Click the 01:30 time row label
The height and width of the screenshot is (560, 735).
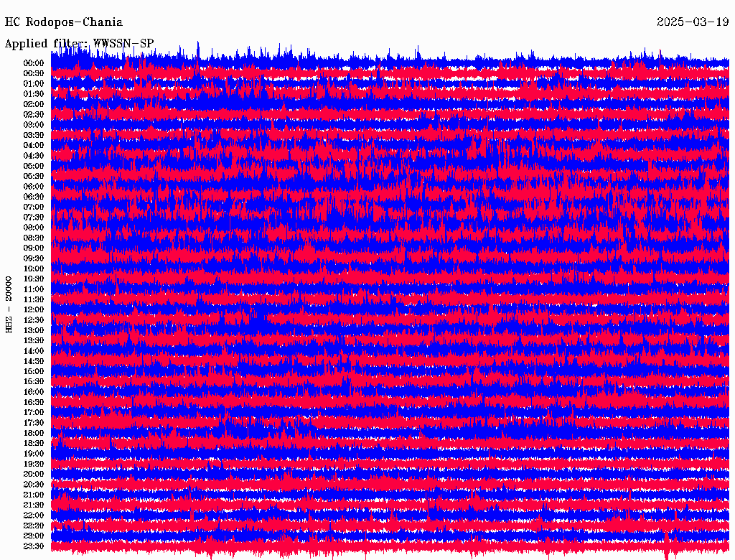(x=34, y=94)
